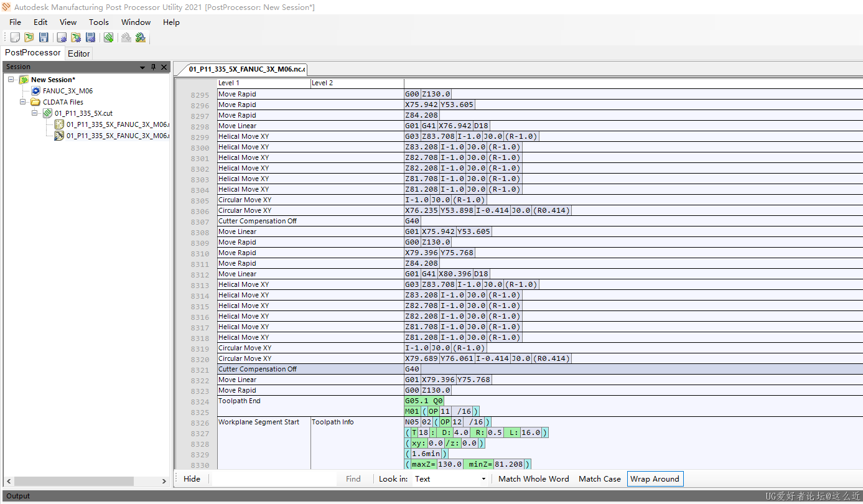
Task: Click the X76.942 value cell
Action: click(x=455, y=126)
